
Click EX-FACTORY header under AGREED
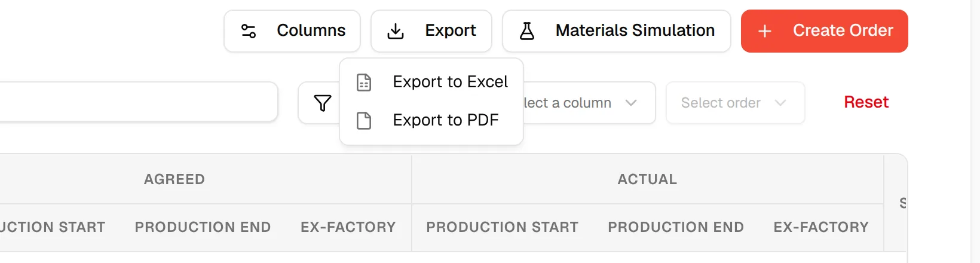point(348,227)
